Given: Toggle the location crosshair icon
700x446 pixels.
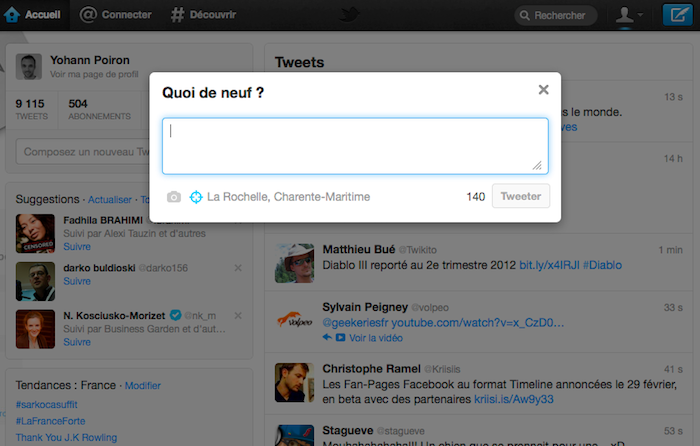Looking at the screenshot, I should [196, 197].
